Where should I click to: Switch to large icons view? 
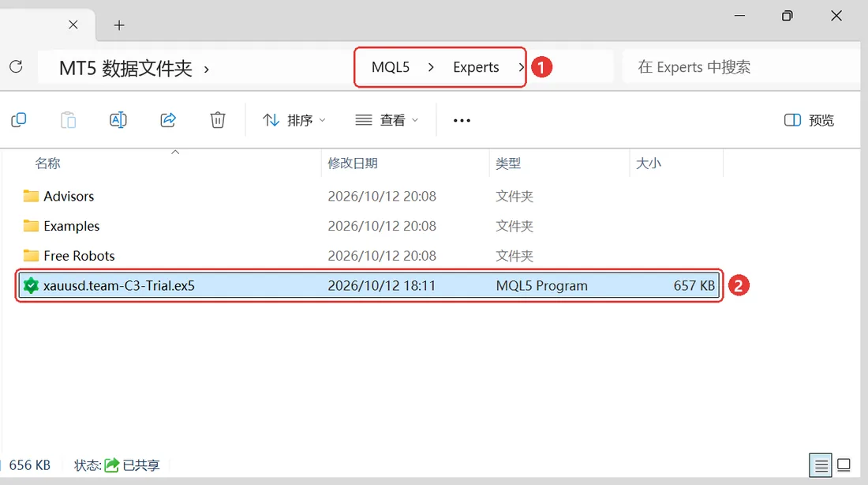(x=844, y=465)
